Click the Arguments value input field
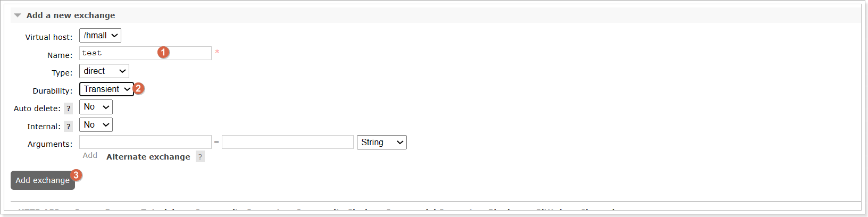 pos(288,142)
